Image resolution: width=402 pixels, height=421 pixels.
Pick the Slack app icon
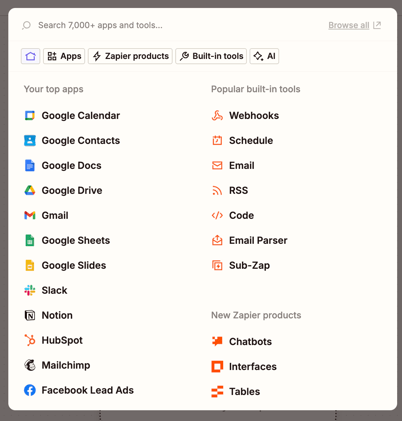tap(30, 290)
